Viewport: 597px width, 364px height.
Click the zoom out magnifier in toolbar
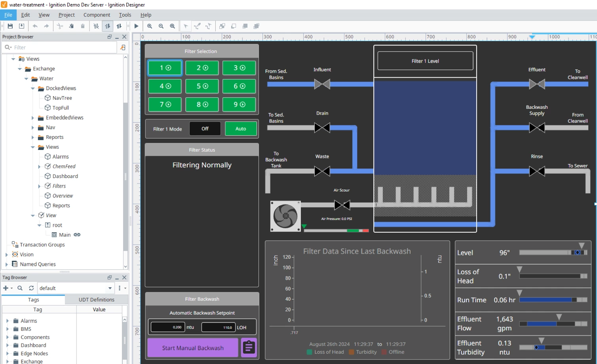click(x=161, y=26)
